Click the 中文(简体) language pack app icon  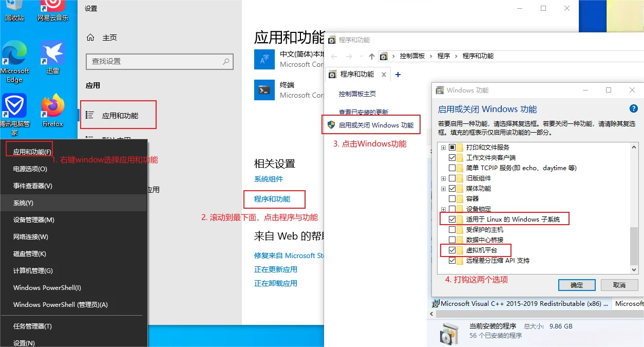click(x=264, y=59)
